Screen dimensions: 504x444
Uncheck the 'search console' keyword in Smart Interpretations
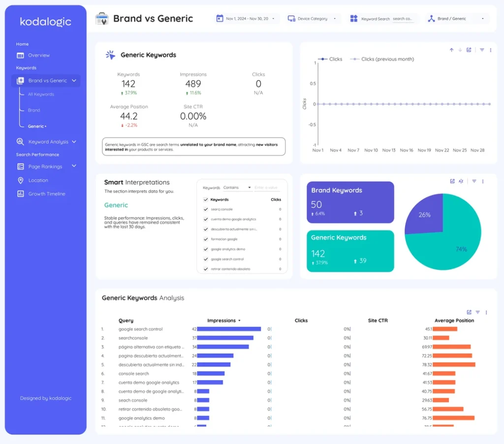(205, 209)
